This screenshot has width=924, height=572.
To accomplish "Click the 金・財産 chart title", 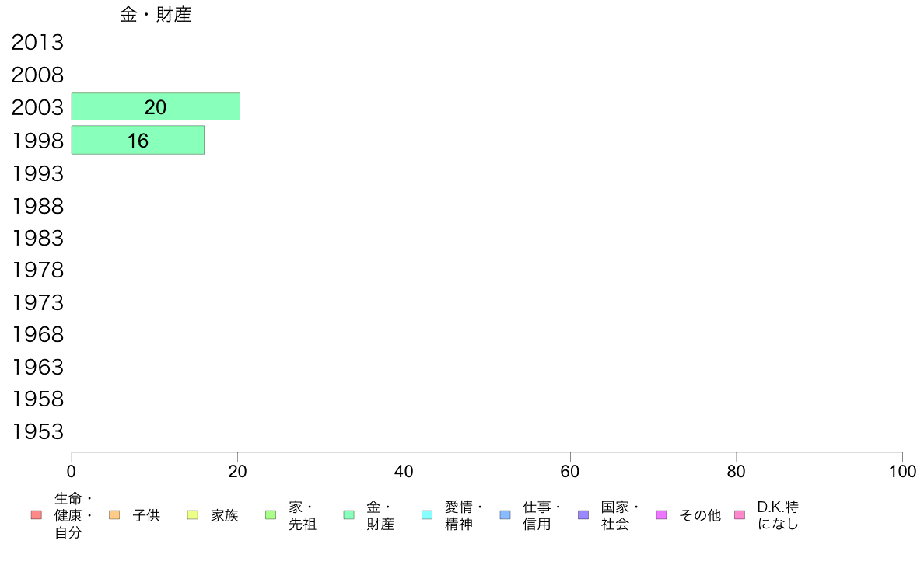I will pos(156,15).
